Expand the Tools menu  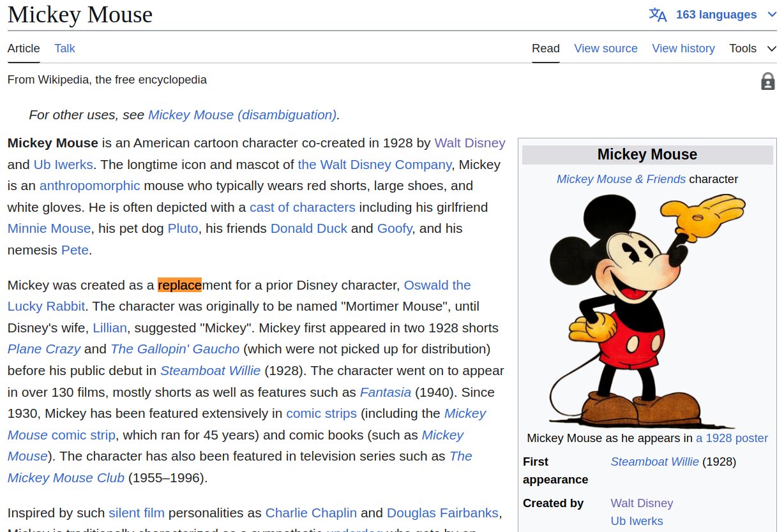coord(752,48)
